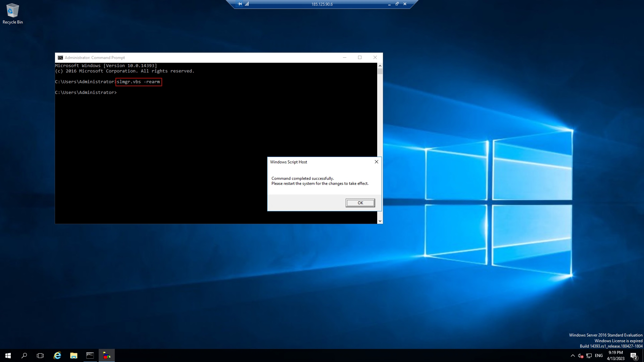Open the muted volume tray icon
This screenshot has height=362, width=644.
click(x=581, y=356)
